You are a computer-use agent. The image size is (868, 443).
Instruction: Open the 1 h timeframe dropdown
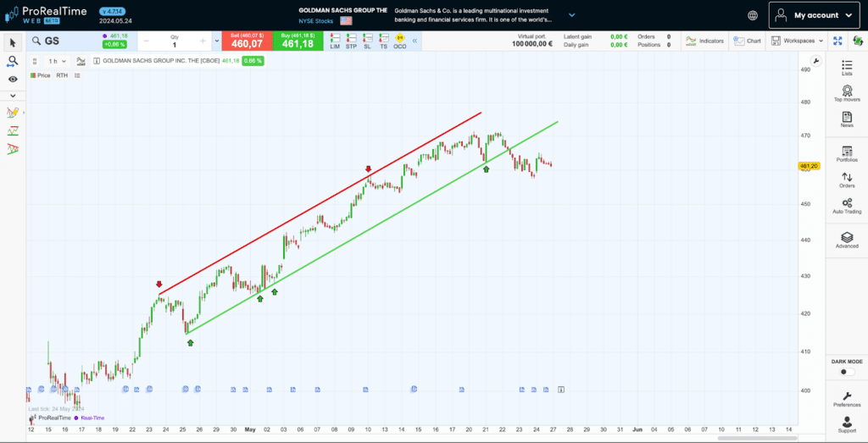click(x=57, y=61)
